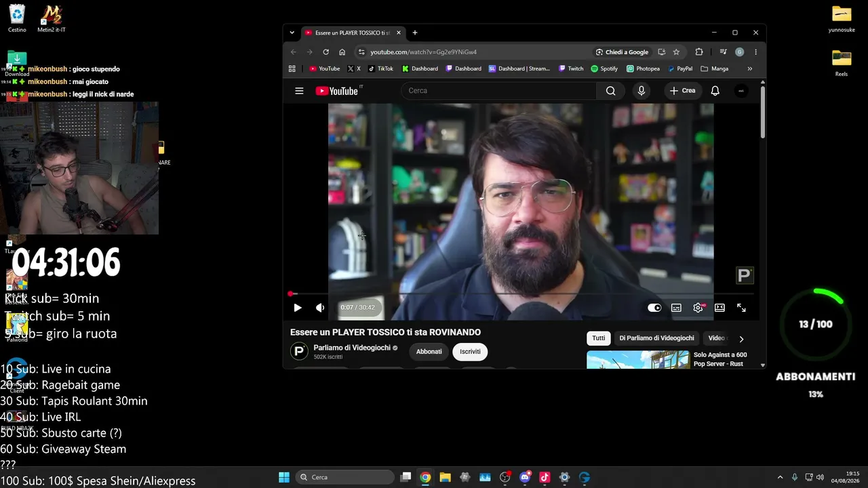Viewport: 868px width, 488px height.
Task: Click the YouTube Cerca search field
Action: (x=498, y=91)
